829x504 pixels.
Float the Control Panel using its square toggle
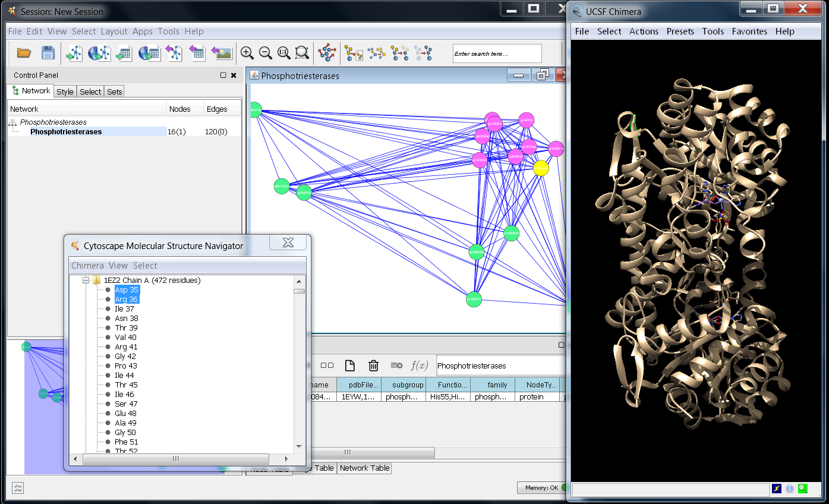[x=223, y=75]
